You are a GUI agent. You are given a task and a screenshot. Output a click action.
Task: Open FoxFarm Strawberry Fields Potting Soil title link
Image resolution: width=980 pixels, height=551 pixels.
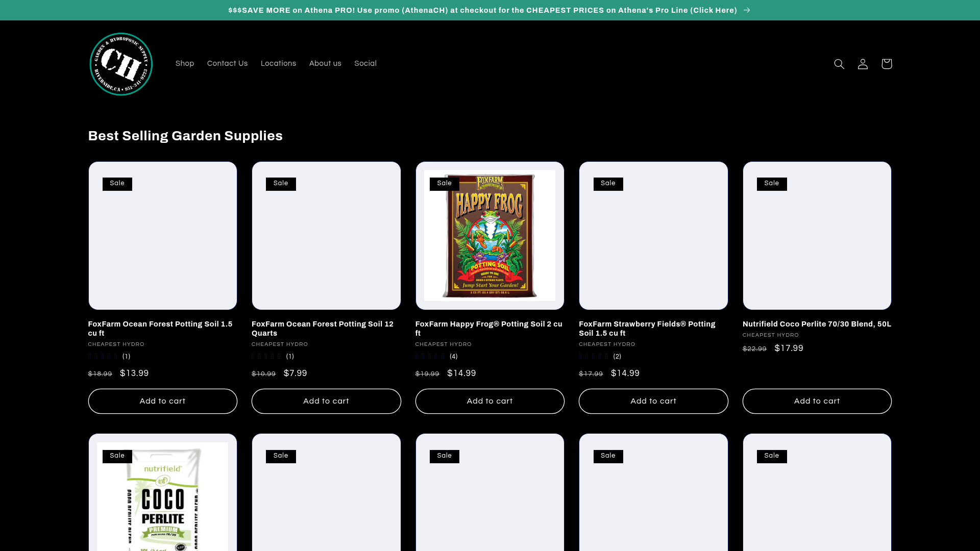pyautogui.click(x=647, y=329)
